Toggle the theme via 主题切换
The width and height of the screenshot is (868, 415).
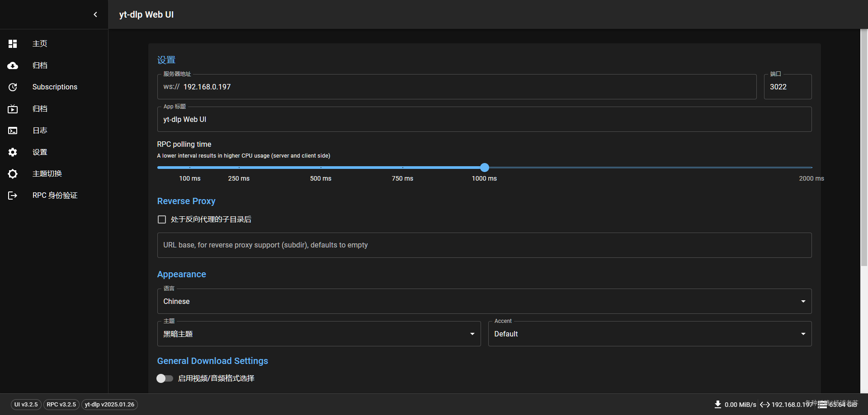point(54,174)
